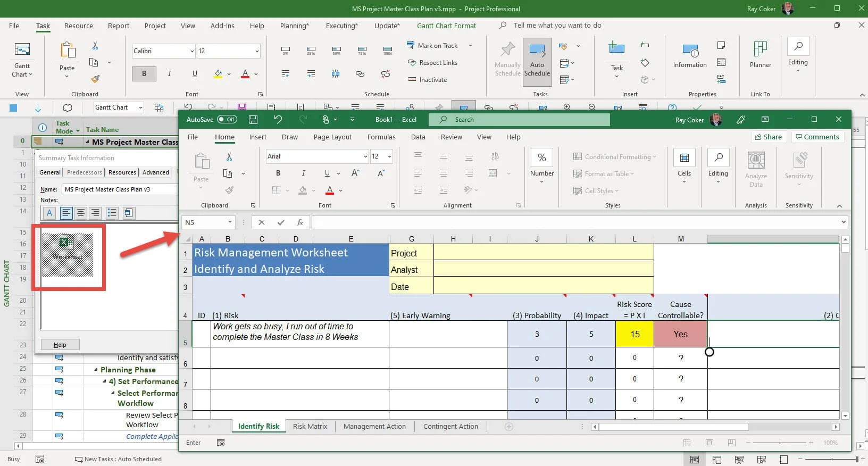
Task: Open Cell Styles menu in Excel
Action: (x=596, y=191)
